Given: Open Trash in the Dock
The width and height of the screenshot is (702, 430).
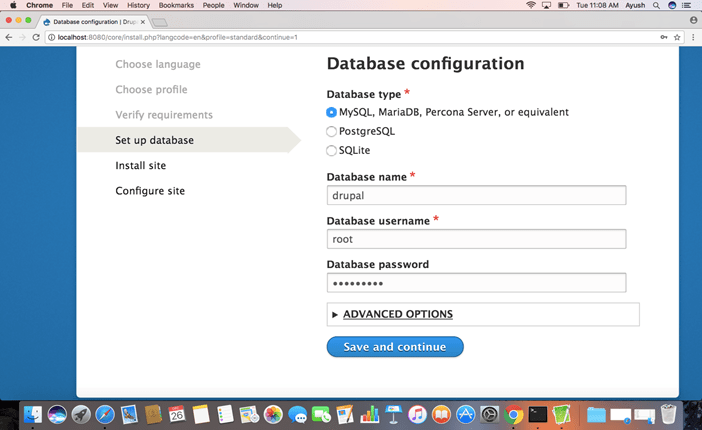Looking at the screenshot, I should click(668, 415).
